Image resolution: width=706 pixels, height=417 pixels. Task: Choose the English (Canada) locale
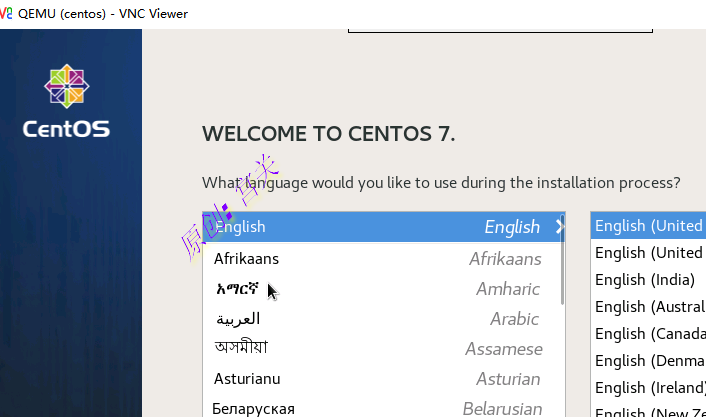click(x=648, y=334)
